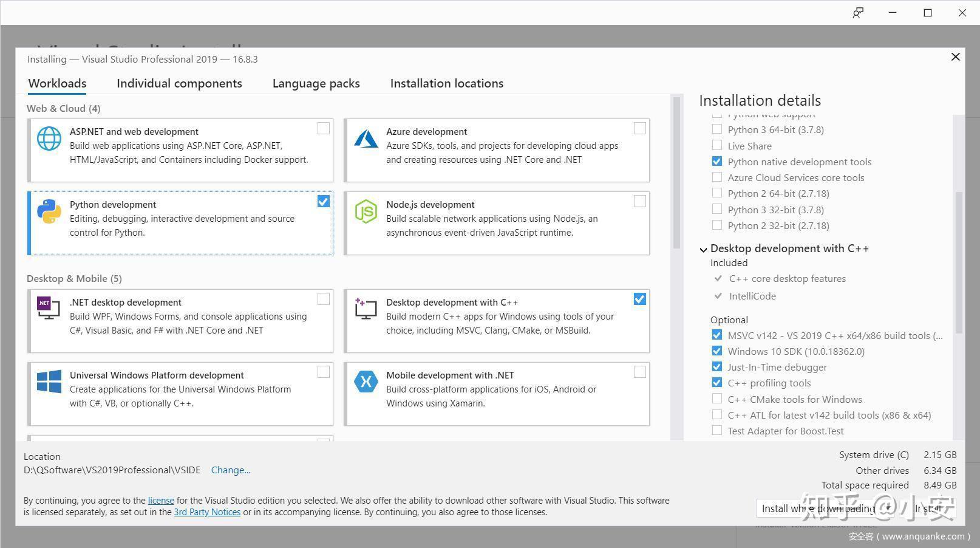Click the Install button
Viewport: 980px width, 548px height.
pos(928,509)
